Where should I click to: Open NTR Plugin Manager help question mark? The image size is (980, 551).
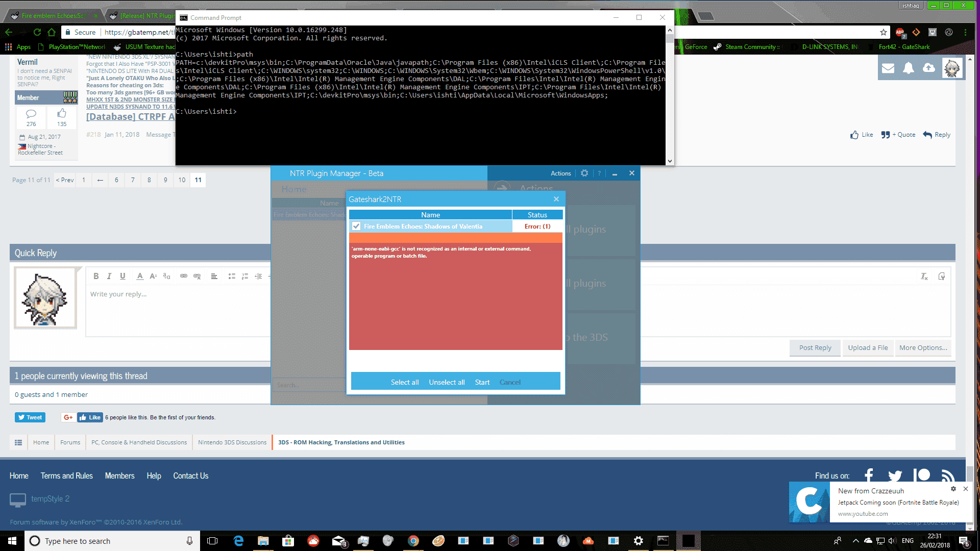pyautogui.click(x=599, y=173)
